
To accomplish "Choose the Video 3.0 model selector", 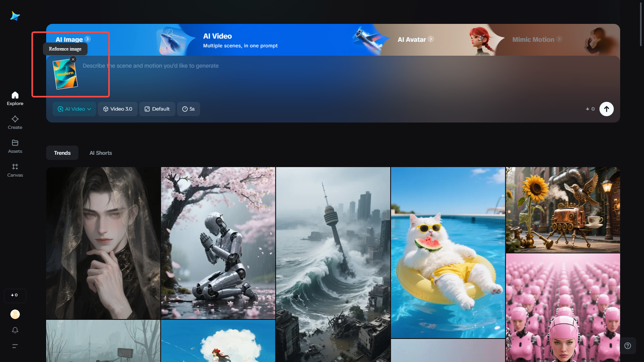I will (x=118, y=109).
